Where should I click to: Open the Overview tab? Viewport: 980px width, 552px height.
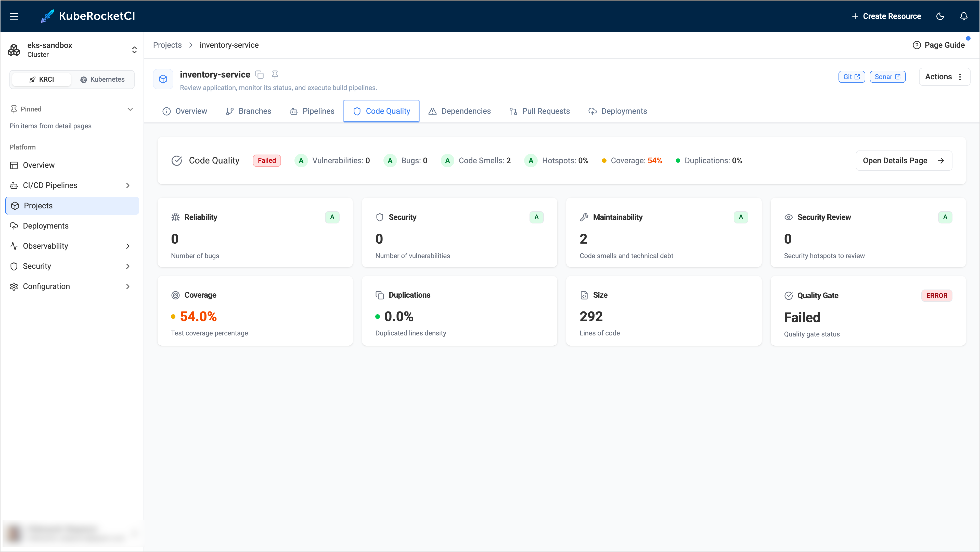(x=185, y=111)
